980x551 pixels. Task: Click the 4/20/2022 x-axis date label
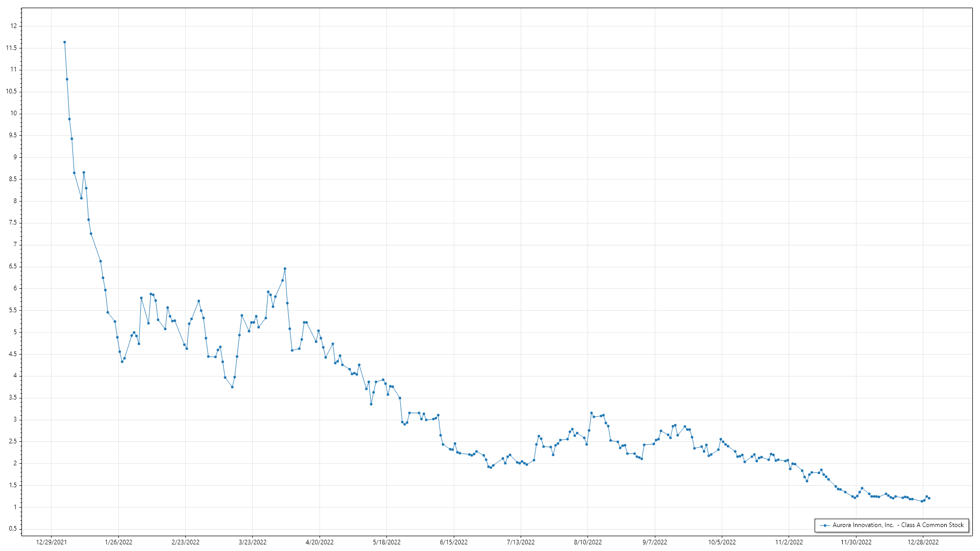tap(320, 542)
